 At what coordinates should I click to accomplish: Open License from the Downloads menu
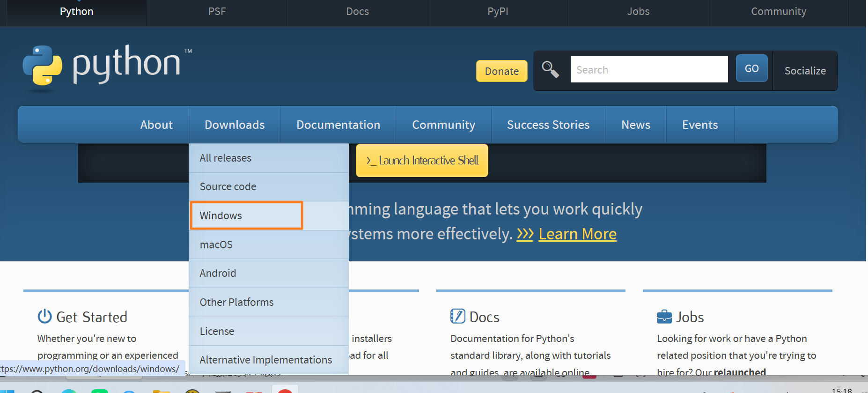click(269, 331)
